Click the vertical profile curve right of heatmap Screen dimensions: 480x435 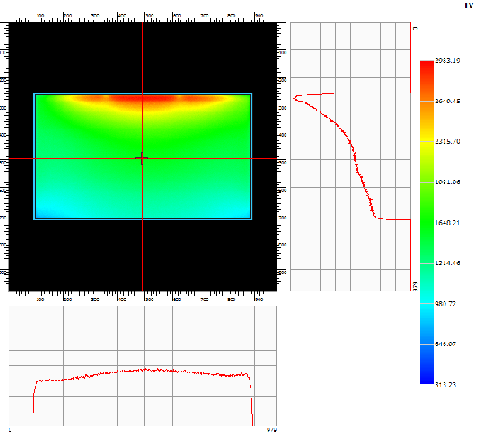(352, 157)
